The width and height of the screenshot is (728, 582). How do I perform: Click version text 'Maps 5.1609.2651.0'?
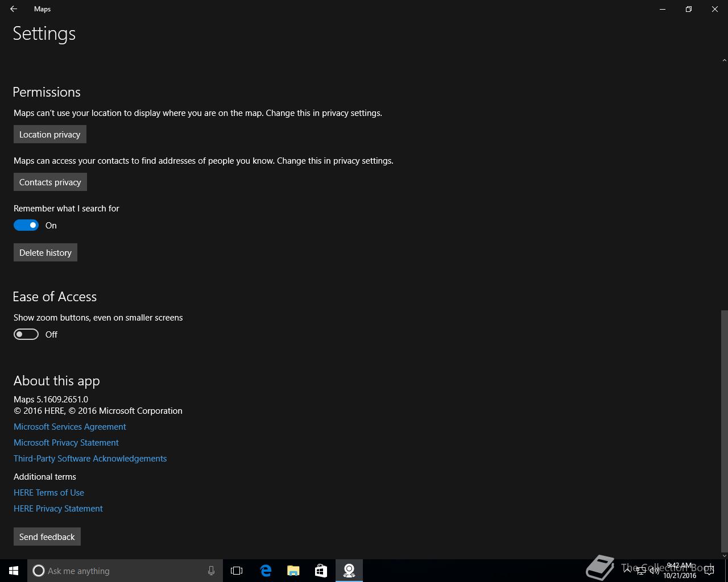coord(51,400)
